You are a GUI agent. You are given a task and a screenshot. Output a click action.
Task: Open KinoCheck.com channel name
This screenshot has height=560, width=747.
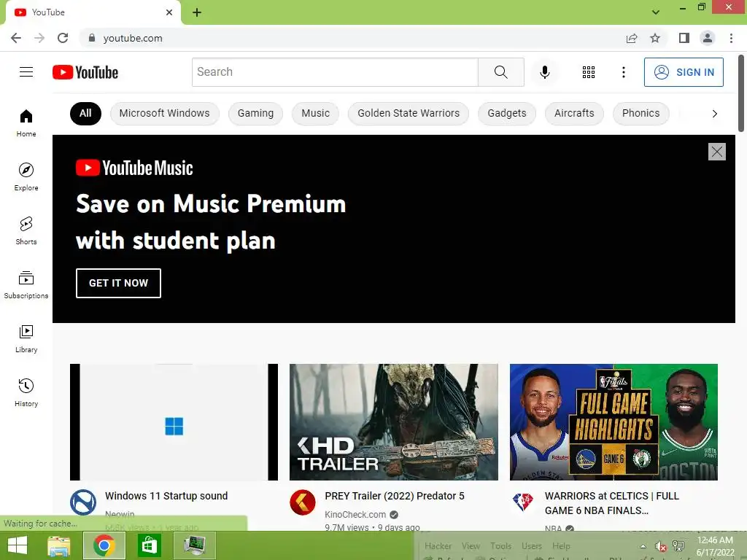[x=355, y=514]
